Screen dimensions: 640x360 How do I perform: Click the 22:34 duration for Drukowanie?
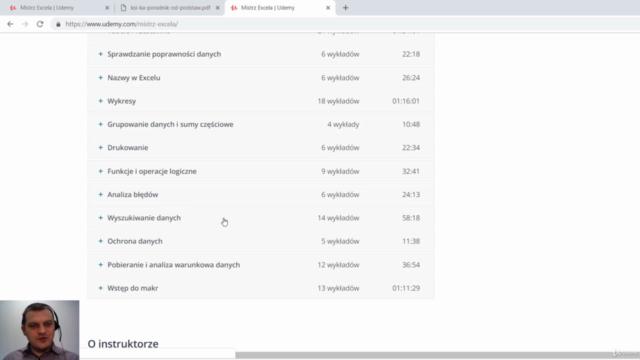click(411, 147)
